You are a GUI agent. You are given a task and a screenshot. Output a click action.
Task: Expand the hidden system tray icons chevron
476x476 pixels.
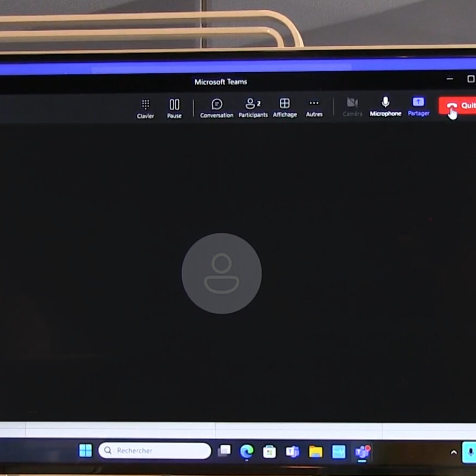tap(454, 452)
